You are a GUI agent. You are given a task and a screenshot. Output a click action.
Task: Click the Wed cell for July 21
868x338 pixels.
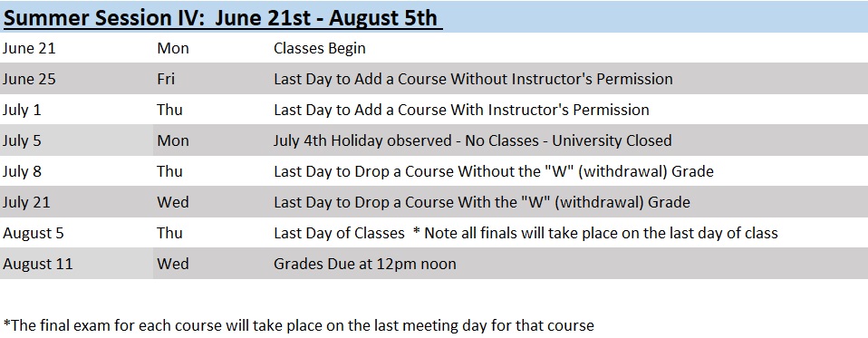click(x=173, y=202)
